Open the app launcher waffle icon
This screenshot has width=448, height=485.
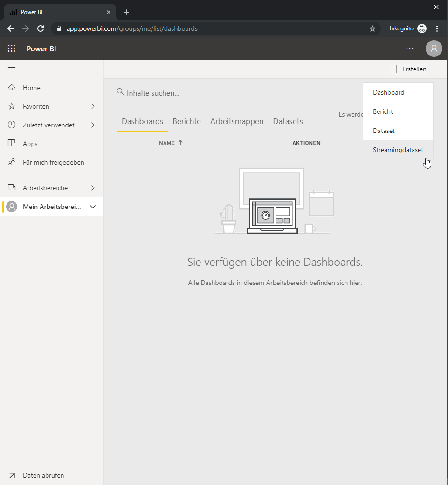click(12, 48)
